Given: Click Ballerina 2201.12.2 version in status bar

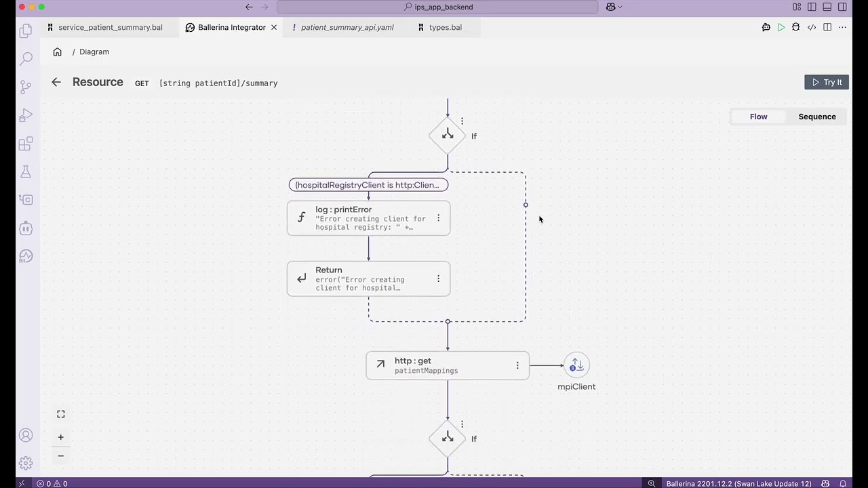Looking at the screenshot, I should 738,483.
